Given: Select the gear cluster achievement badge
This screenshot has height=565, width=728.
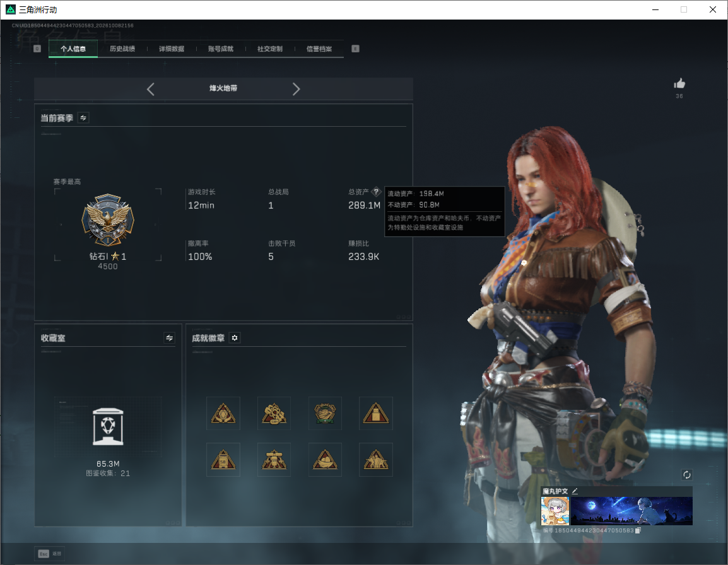Looking at the screenshot, I should 274,413.
